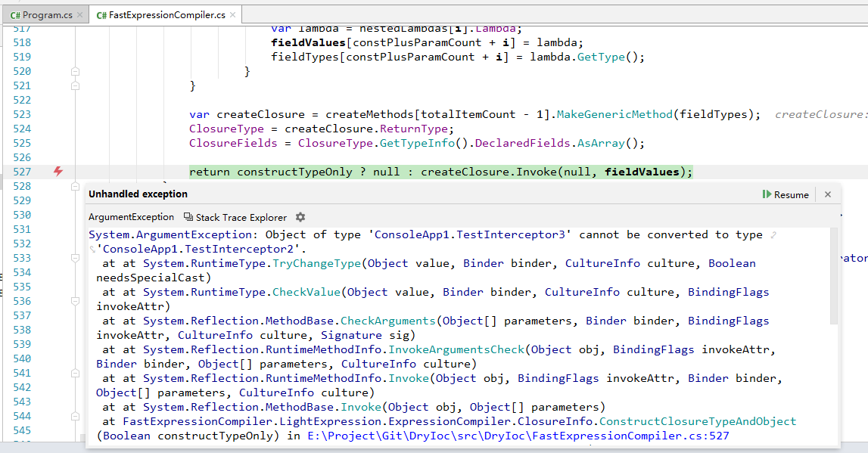Expand the fold arrow at line 533
The image size is (868, 453).
[75, 258]
